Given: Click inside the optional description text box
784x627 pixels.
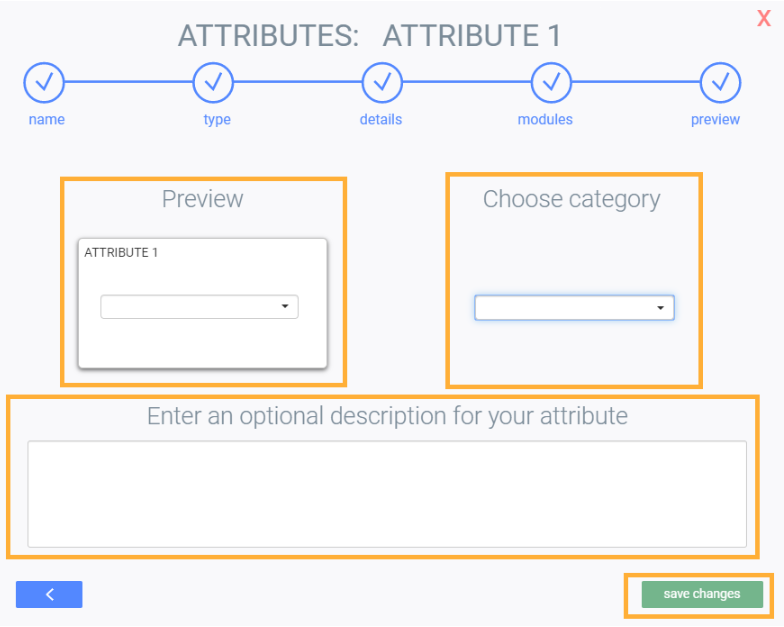Looking at the screenshot, I should pyautogui.click(x=387, y=494).
